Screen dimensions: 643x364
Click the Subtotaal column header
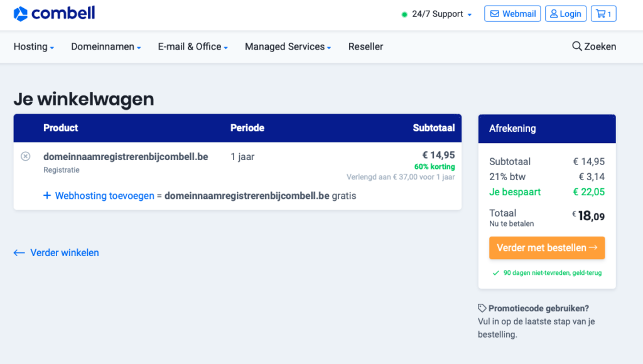(x=434, y=128)
